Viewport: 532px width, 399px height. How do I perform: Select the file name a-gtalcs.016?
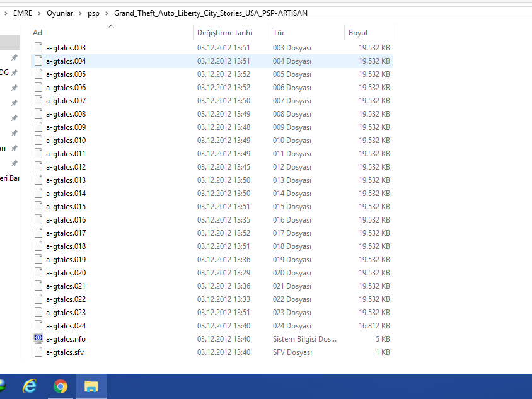[66, 220]
